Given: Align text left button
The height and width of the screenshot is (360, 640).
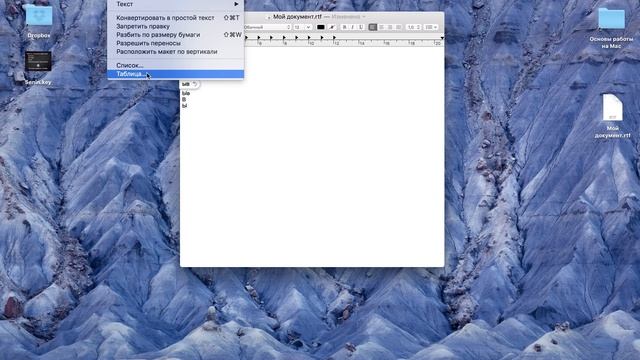Looking at the screenshot, I should (373, 27).
